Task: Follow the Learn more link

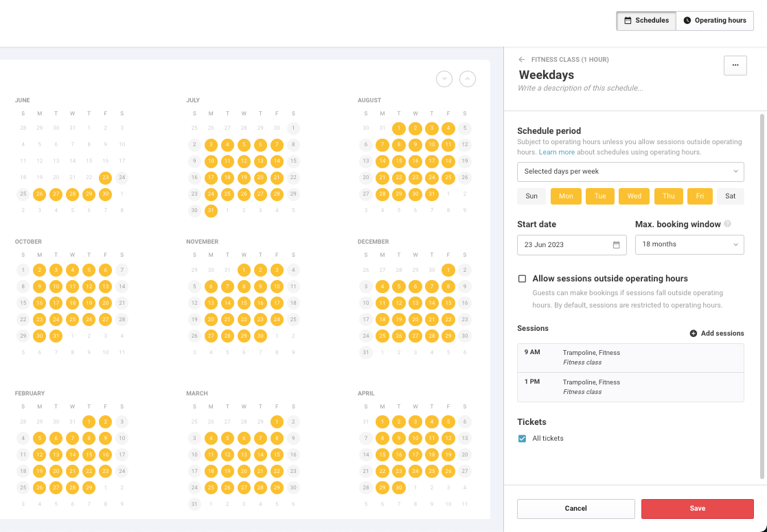Action: tap(557, 152)
